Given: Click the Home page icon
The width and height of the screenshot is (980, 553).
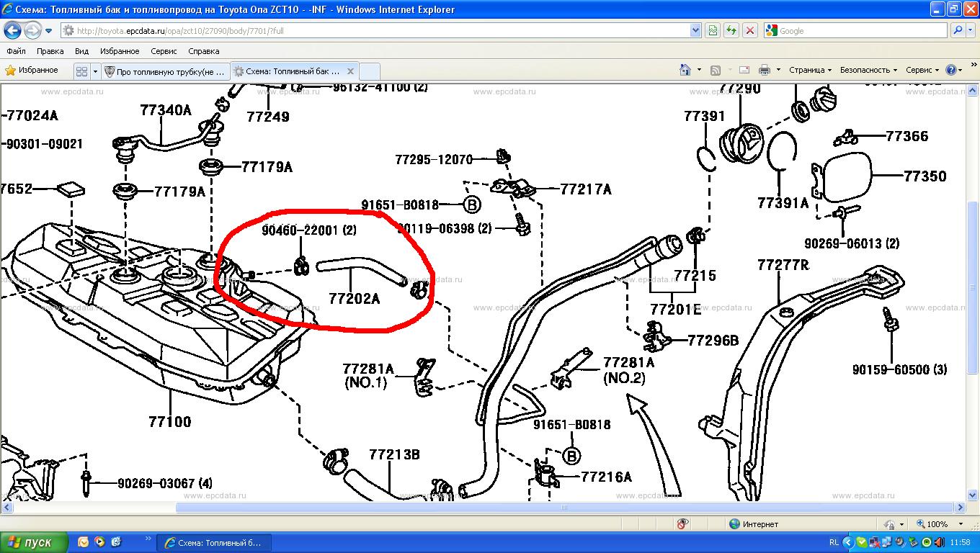Looking at the screenshot, I should 685,70.
